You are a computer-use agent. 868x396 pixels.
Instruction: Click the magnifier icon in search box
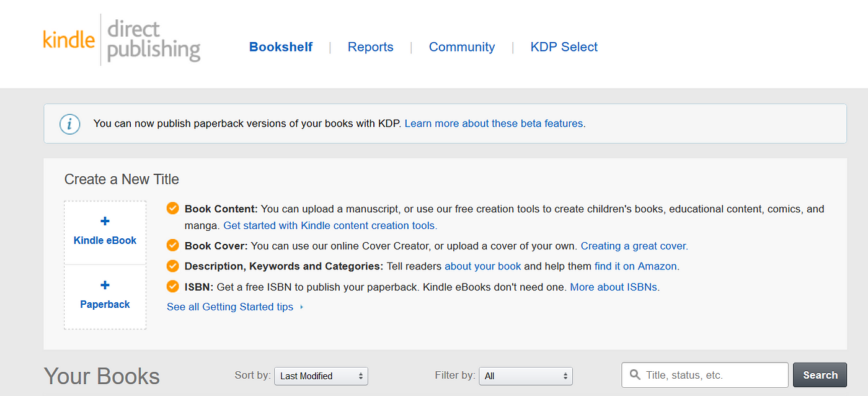click(x=635, y=375)
